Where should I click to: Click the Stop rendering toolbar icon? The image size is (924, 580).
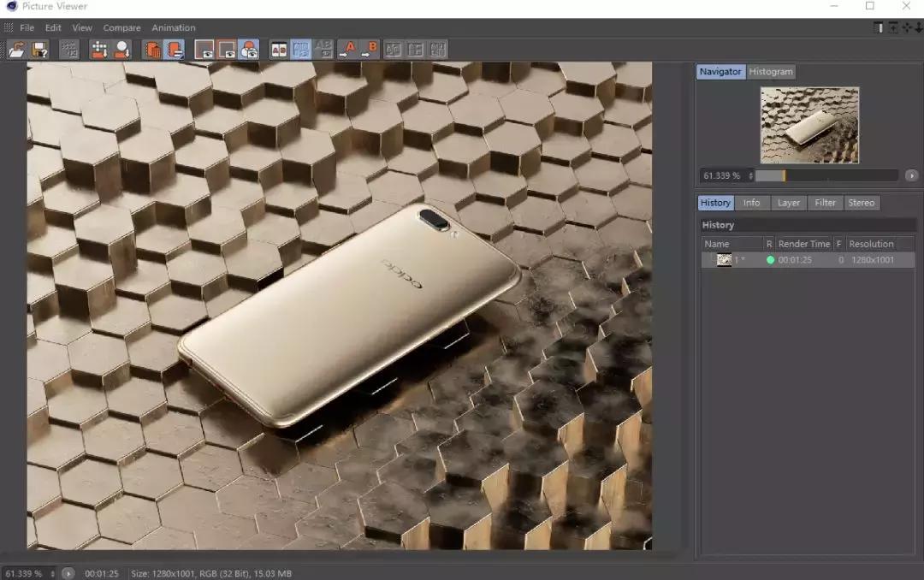pos(69,50)
